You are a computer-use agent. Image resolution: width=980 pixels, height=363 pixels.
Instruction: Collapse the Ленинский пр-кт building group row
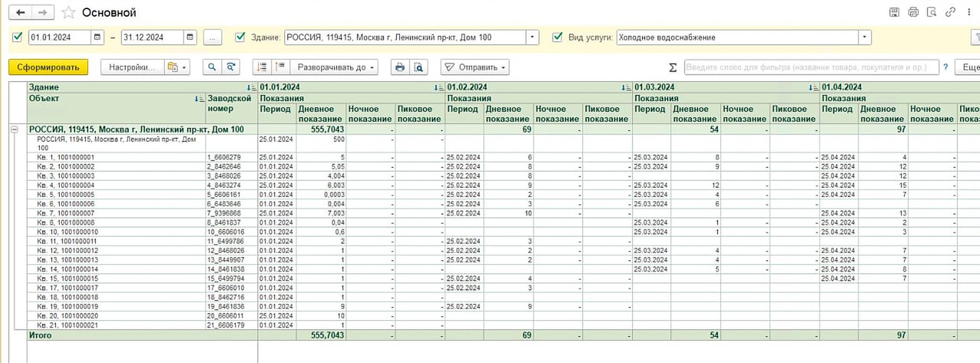15,130
